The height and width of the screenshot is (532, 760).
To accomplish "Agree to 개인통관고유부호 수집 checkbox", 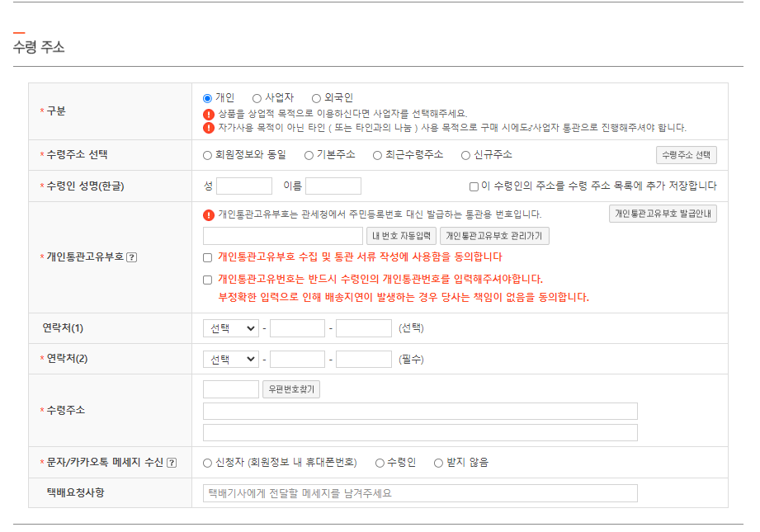I will [x=207, y=257].
